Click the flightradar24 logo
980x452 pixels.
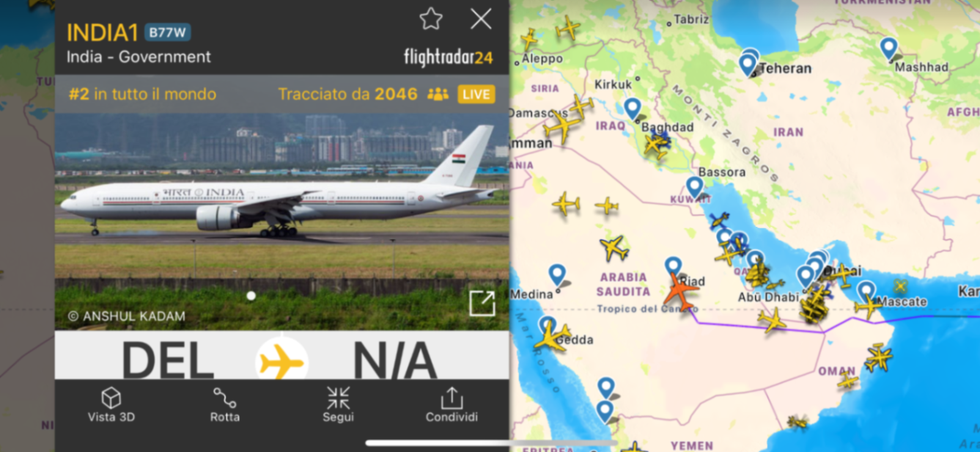pyautogui.click(x=448, y=57)
